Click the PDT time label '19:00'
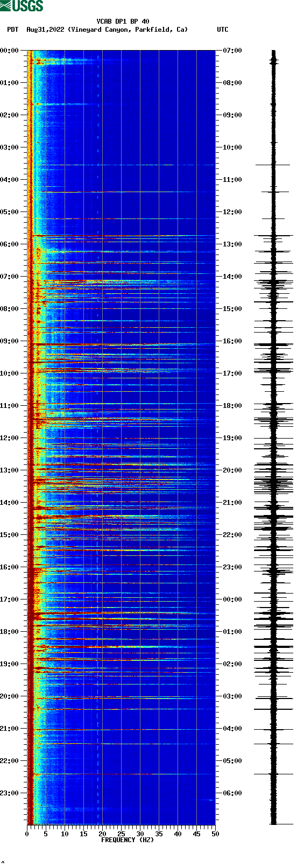 (x=9, y=664)
